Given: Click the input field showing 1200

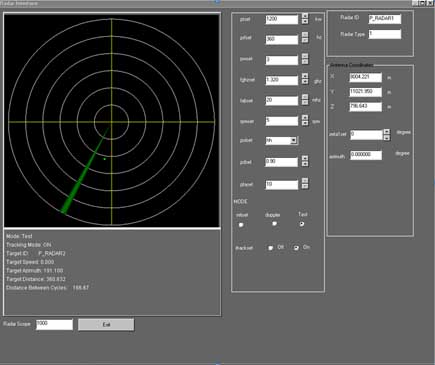Looking at the screenshot, I should pyautogui.click(x=282, y=19).
